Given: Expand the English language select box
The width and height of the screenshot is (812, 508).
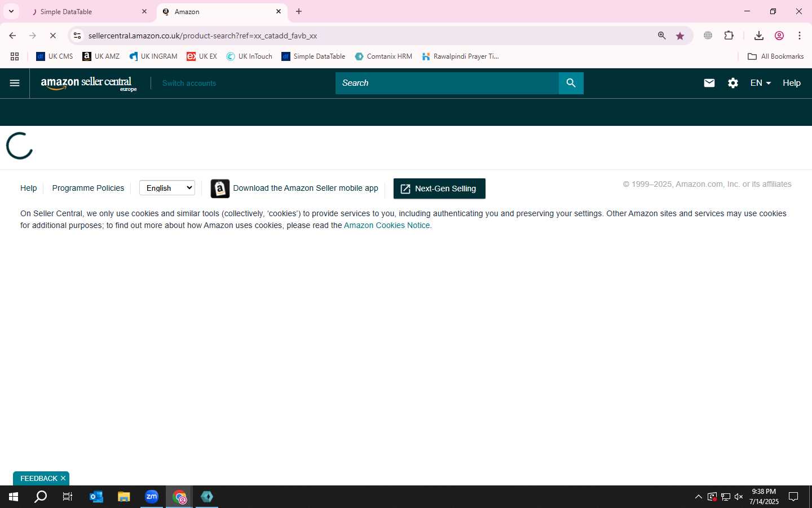Looking at the screenshot, I should tap(167, 188).
